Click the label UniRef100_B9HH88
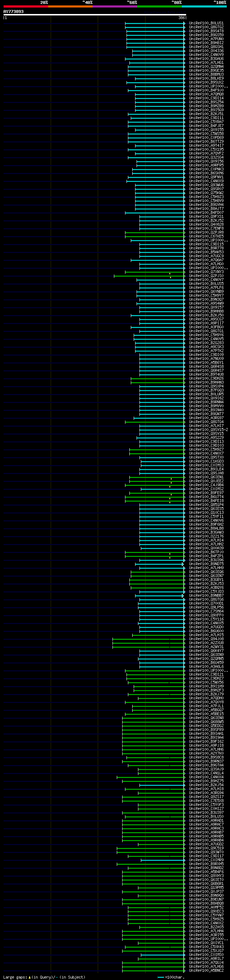This screenshot has height=980, width=230. point(206,311)
